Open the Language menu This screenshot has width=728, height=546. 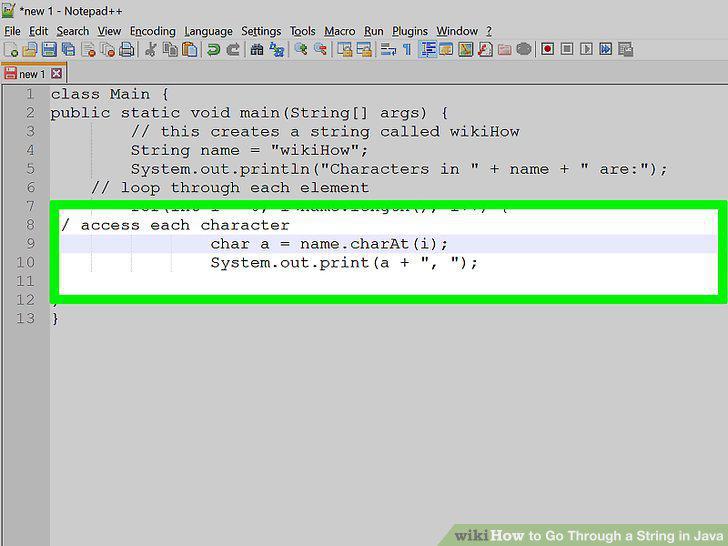[x=208, y=31]
